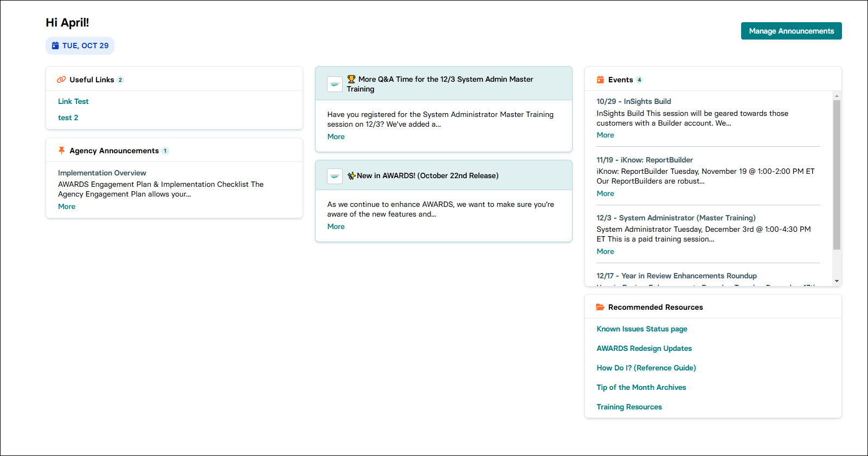This screenshot has height=456, width=868.
Task: Click the Recommended Resources folder icon
Action: click(600, 307)
